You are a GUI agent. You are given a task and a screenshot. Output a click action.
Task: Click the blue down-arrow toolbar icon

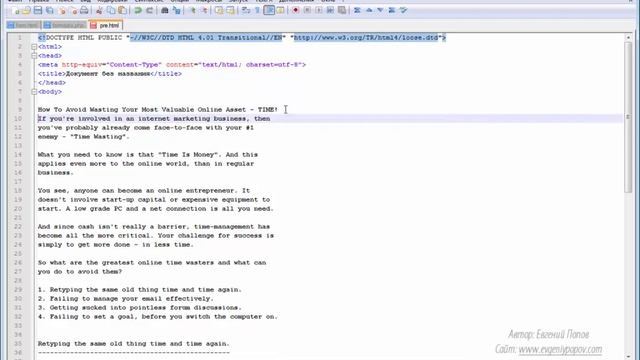point(380,10)
